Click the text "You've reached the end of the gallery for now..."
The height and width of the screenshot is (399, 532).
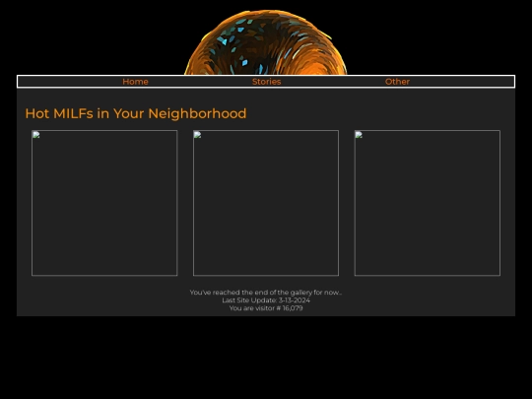(266, 293)
